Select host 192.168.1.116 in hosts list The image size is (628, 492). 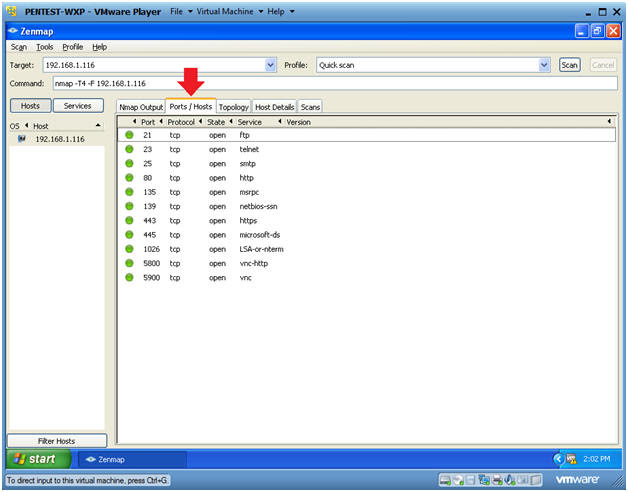tap(56, 139)
